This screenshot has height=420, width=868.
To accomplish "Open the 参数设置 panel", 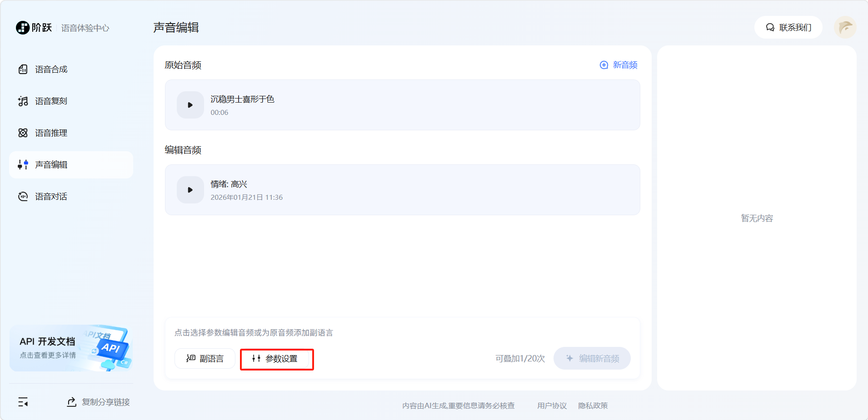I will [276, 359].
